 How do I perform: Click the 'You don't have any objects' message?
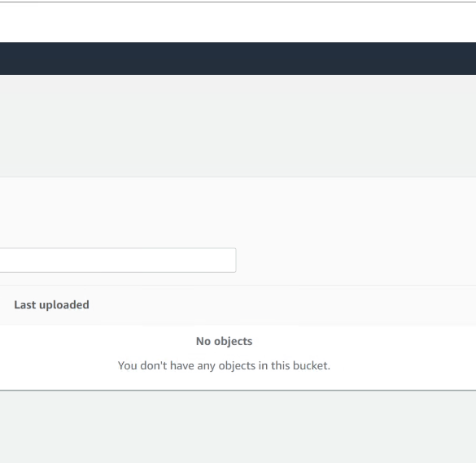tap(224, 365)
